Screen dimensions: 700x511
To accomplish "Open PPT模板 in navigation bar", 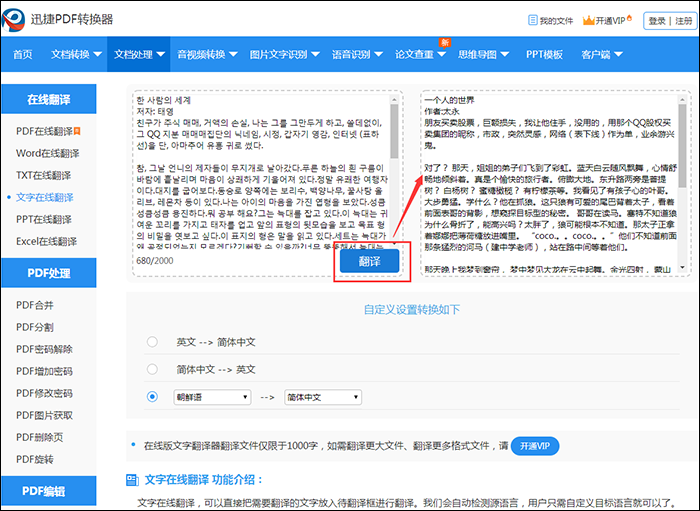I will pyautogui.click(x=544, y=54).
